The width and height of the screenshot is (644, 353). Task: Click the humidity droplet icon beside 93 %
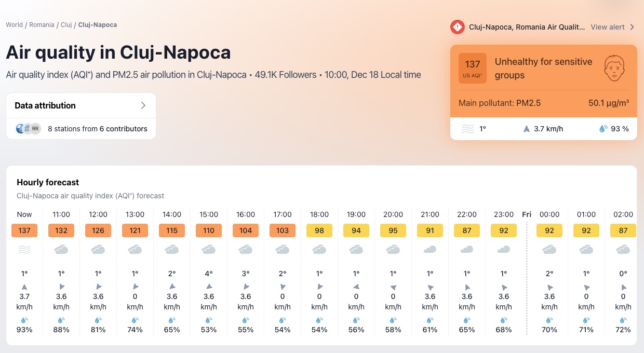(603, 129)
